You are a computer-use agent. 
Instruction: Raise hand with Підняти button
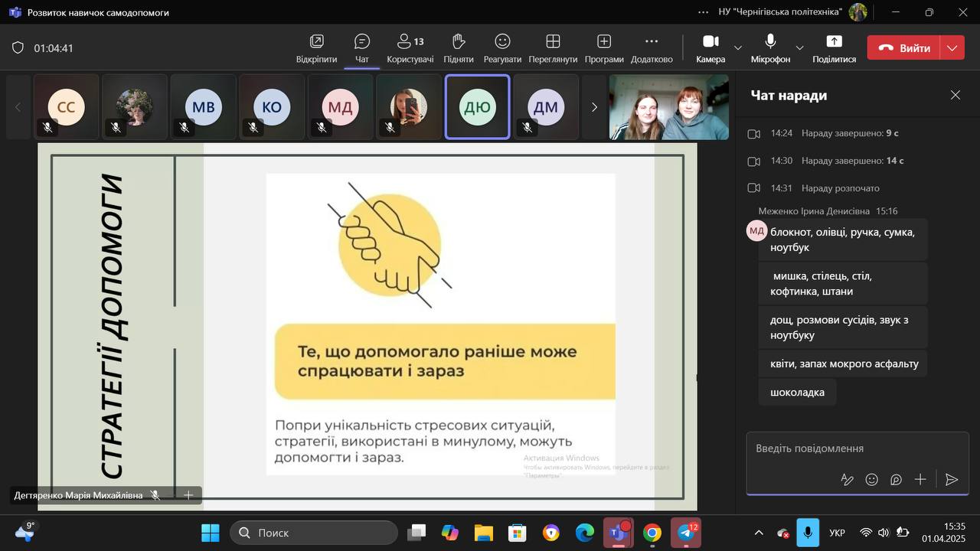coord(458,47)
